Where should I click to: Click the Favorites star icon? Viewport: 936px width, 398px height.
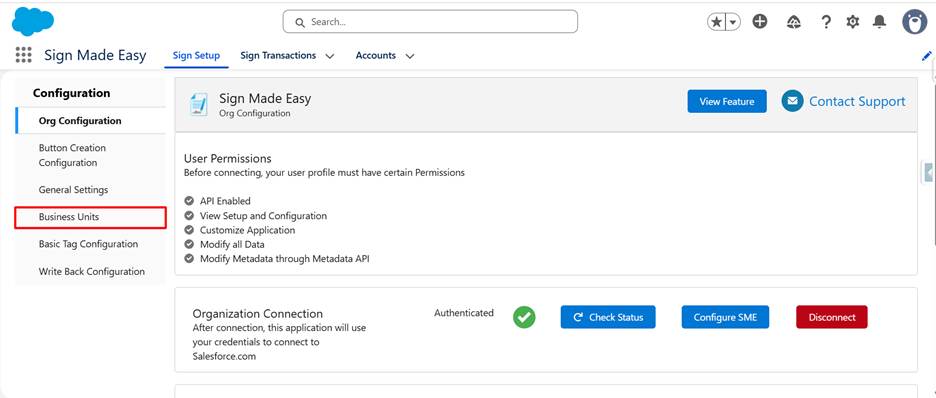716,22
